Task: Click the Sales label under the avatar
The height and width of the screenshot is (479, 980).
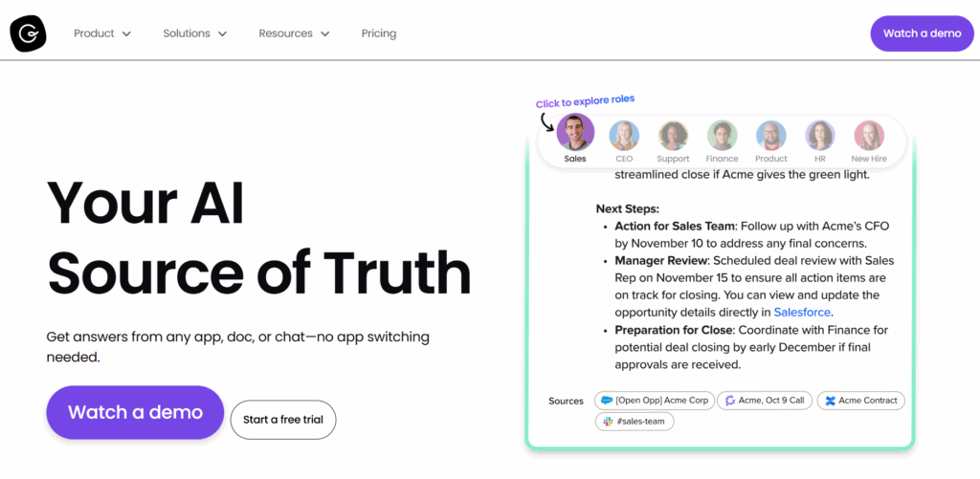Action: (575, 159)
